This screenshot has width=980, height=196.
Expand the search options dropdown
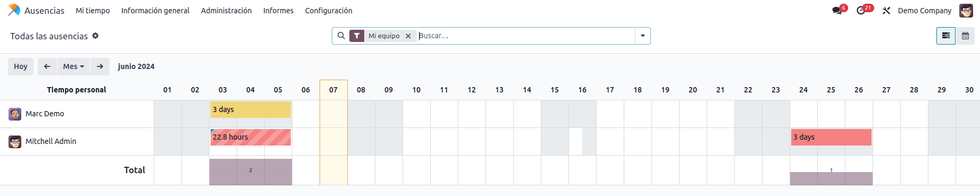click(x=643, y=36)
